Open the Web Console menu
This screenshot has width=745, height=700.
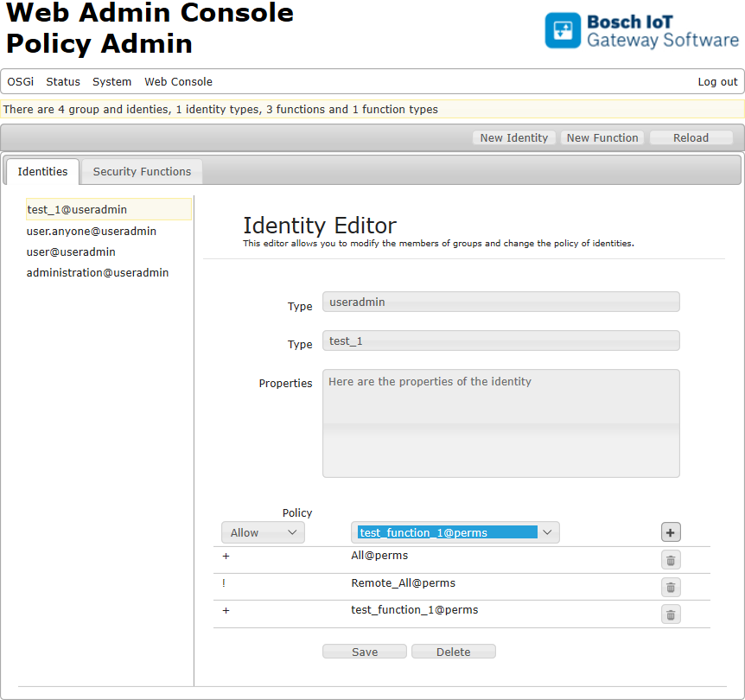178,81
